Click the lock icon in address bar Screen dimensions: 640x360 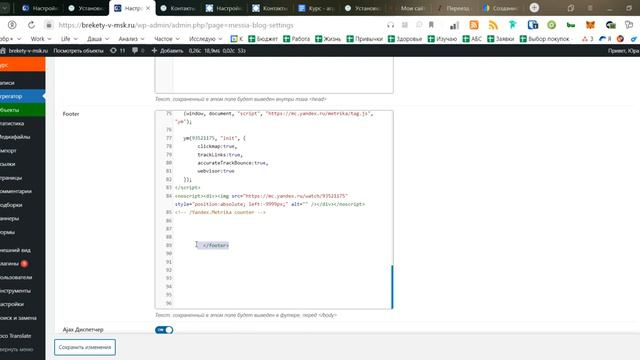(x=49, y=25)
